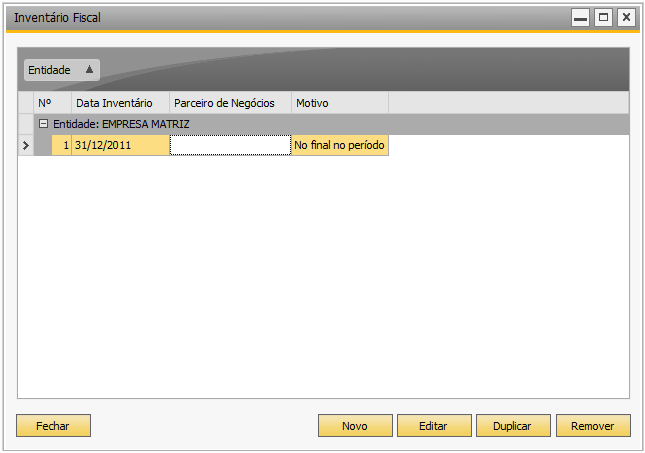Viewport: 645px width, 453px height.
Task: Click the Parceiro de Negócios column header
Action: 230,103
